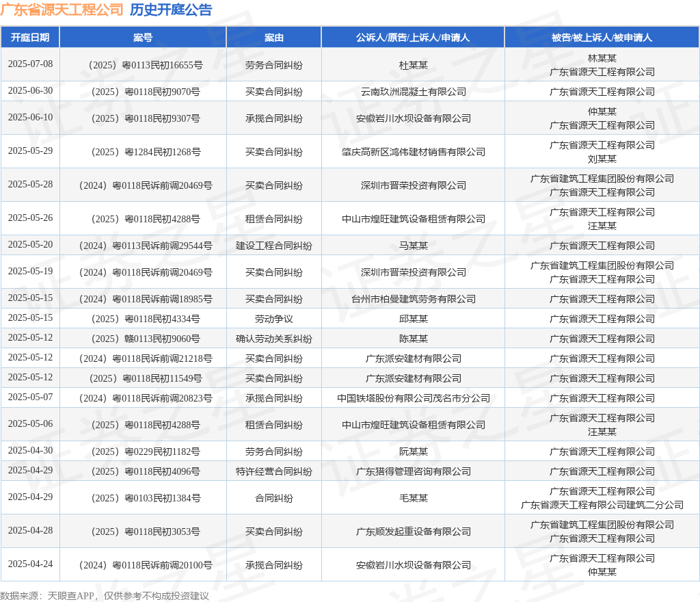
Task: Select the date 2025-05-19
Action: coord(30,272)
